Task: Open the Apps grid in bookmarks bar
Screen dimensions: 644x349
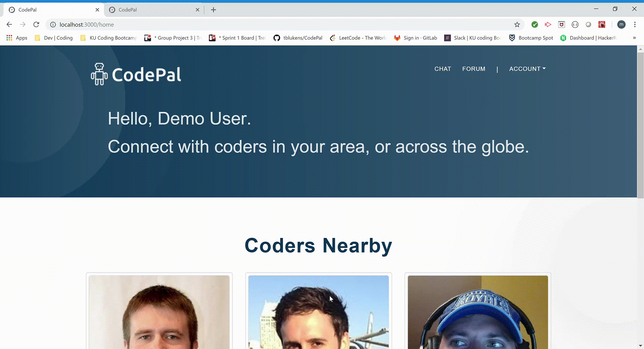Action: coord(17,38)
